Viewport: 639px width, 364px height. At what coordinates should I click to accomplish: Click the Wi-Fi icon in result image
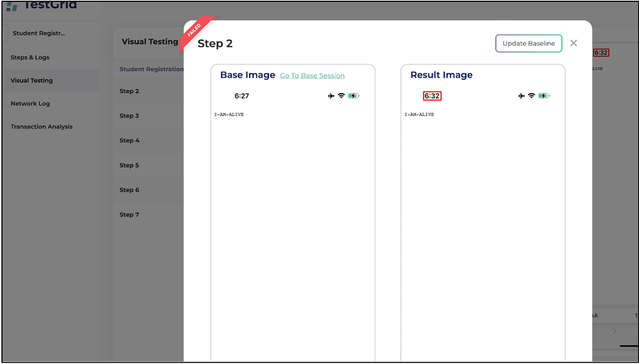[x=531, y=96]
